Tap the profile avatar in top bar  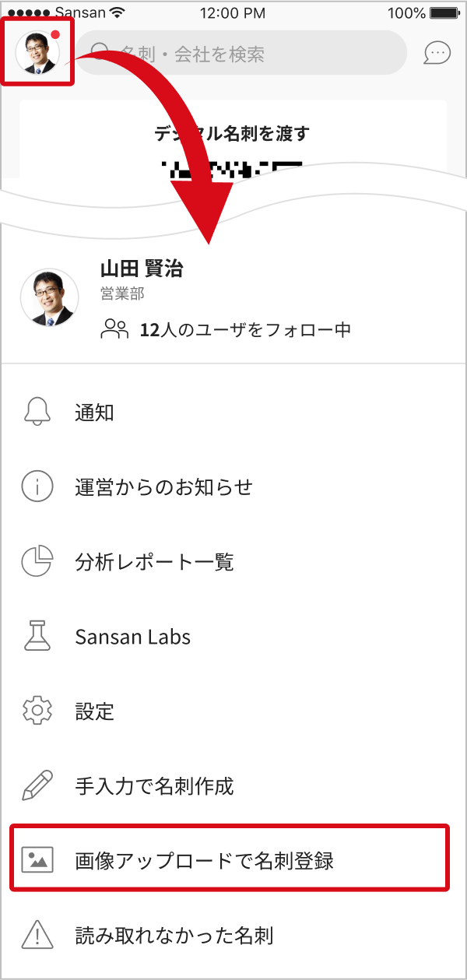pyautogui.click(x=37, y=53)
